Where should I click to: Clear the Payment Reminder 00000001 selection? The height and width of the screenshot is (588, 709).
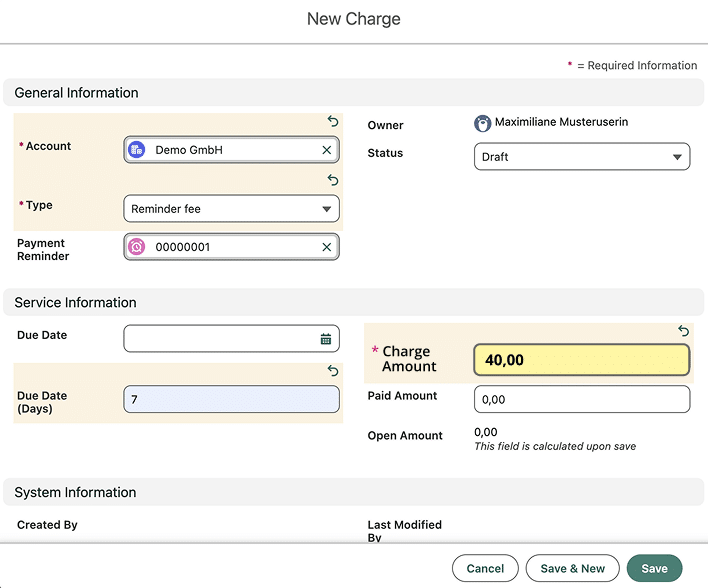[326, 247]
